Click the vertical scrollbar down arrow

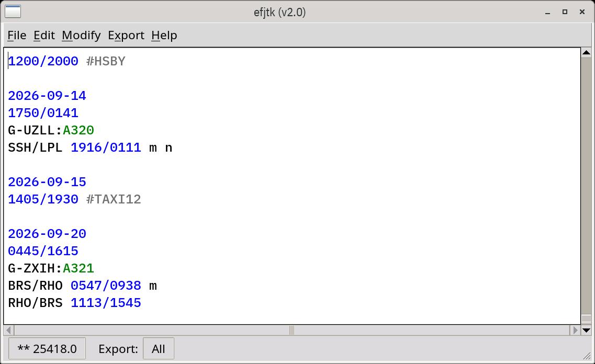586,330
